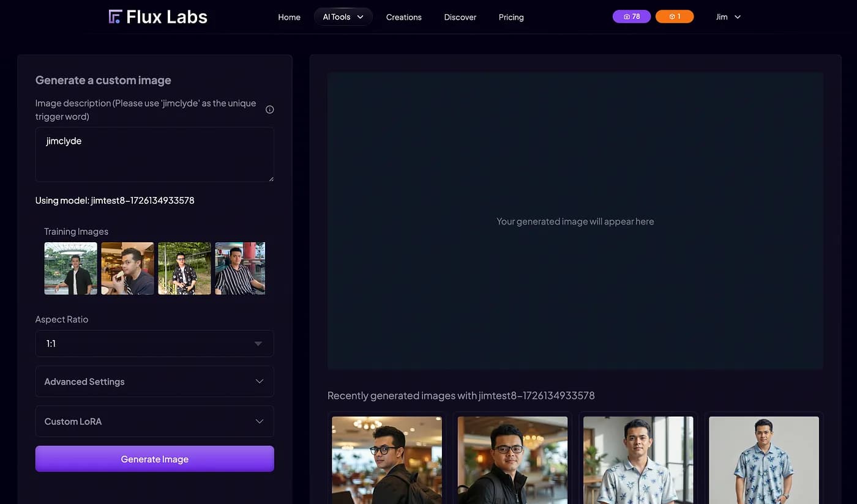Screen dimensions: 857x504
Task: Open the Aspect Ratio 1:1 dropdown
Action: pos(154,344)
